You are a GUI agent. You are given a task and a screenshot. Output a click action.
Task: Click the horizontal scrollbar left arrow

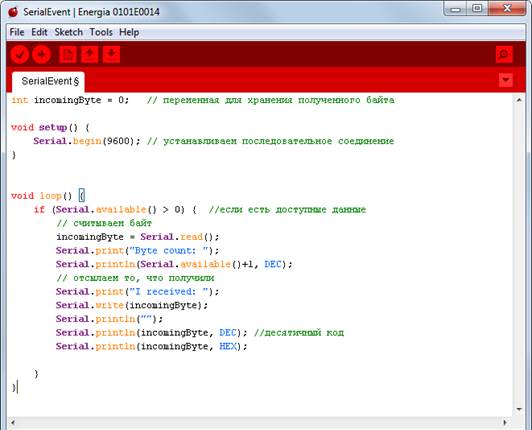(x=13, y=423)
